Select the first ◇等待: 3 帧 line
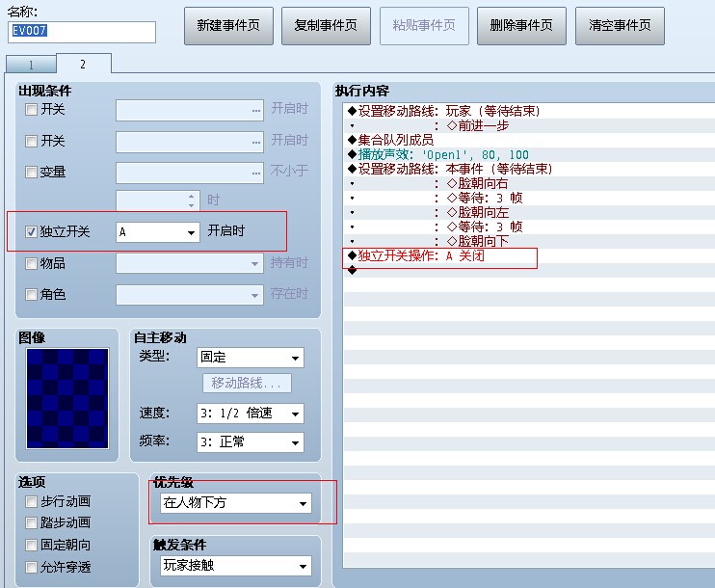 point(529,198)
